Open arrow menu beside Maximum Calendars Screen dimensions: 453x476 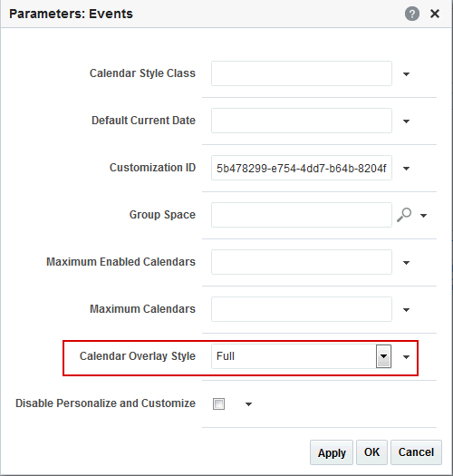406,310
